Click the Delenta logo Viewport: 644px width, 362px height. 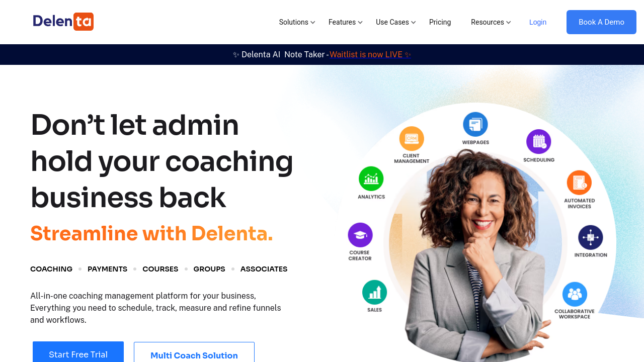tap(63, 22)
